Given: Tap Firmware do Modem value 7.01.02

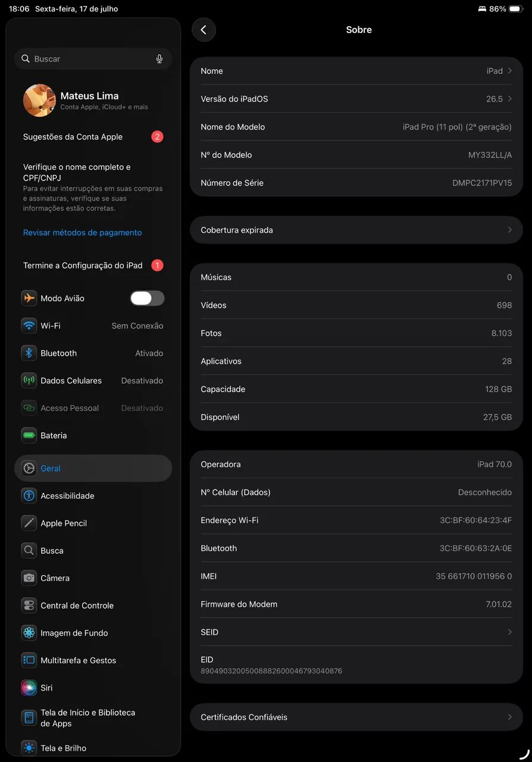Looking at the screenshot, I should point(499,604).
